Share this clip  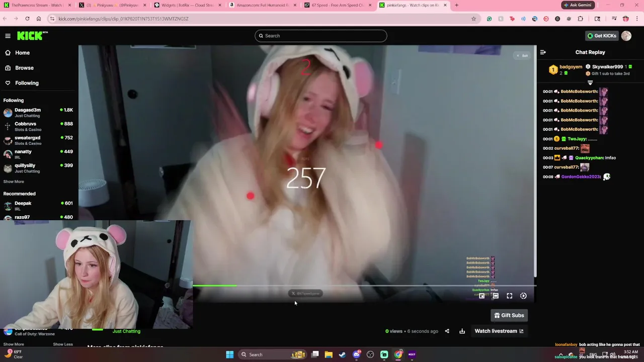coord(447,331)
